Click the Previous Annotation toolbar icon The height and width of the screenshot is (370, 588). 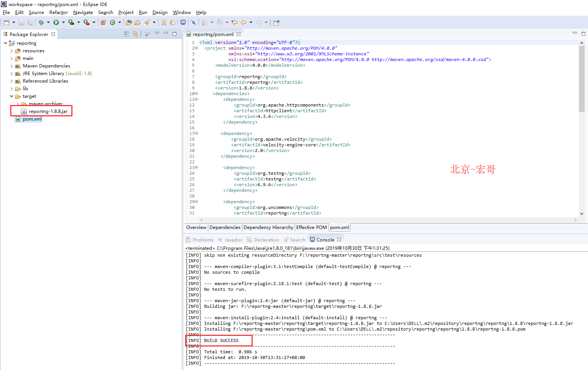tap(219, 22)
